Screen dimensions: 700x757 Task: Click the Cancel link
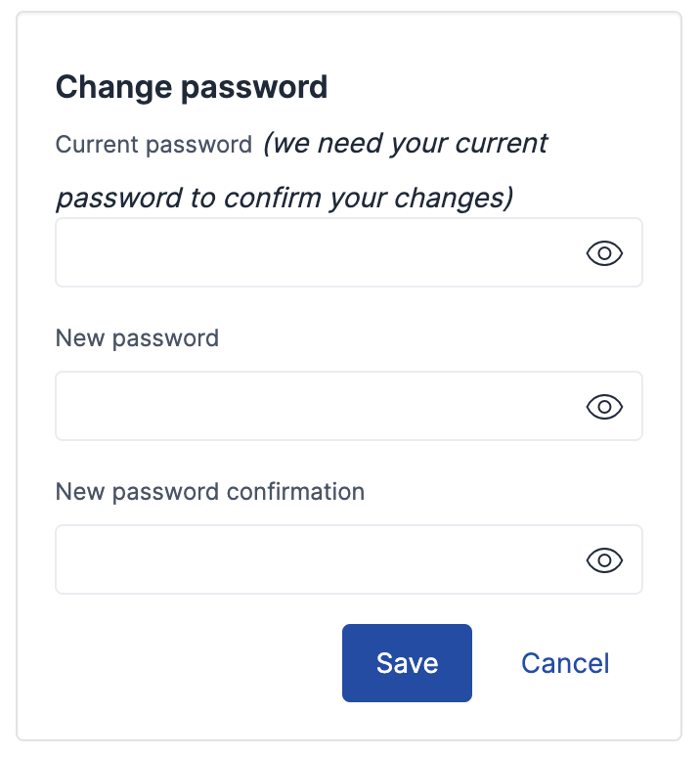pos(565,663)
